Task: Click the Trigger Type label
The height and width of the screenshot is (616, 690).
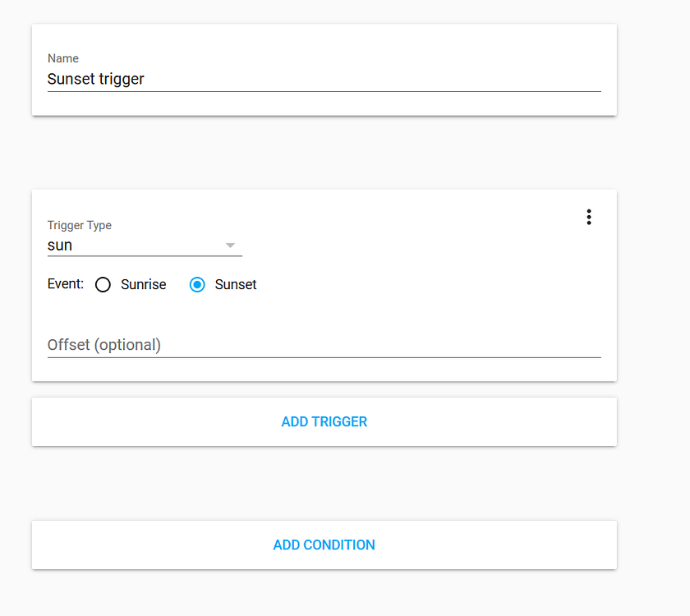Action: click(x=79, y=225)
